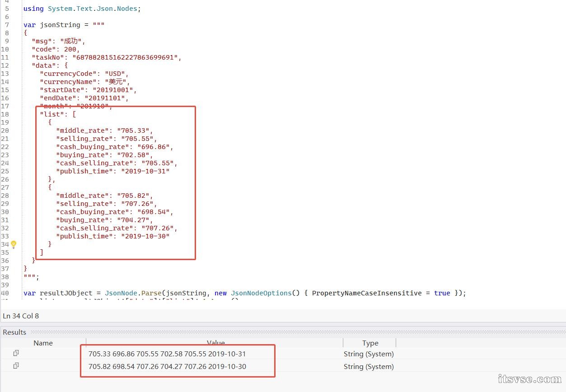The width and height of the screenshot is (566, 392).
Task: Select the Results panel title
Action: click(14, 332)
